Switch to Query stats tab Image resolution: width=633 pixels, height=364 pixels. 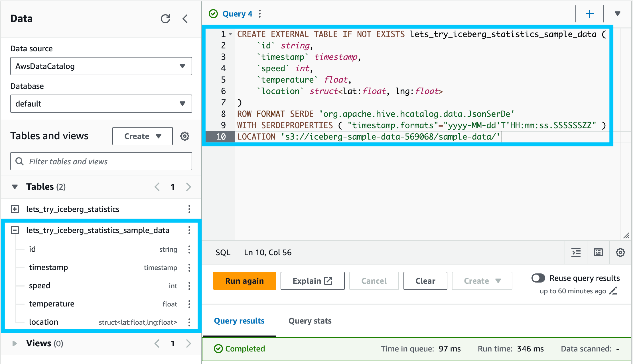(x=310, y=321)
